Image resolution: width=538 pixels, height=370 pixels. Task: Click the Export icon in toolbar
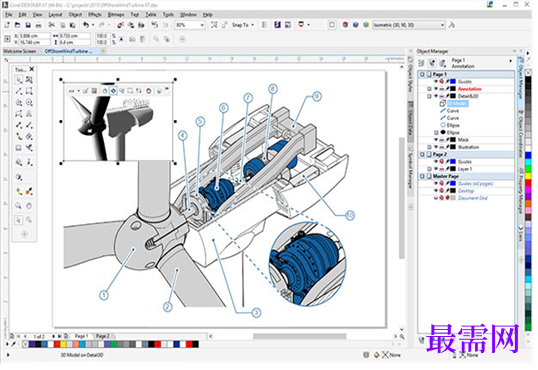(x=131, y=25)
